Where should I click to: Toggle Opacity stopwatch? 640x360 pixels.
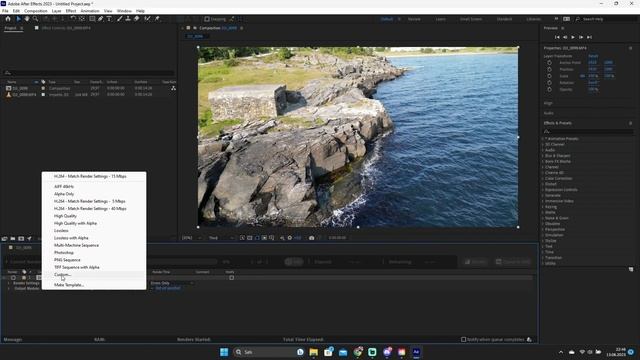point(549,89)
